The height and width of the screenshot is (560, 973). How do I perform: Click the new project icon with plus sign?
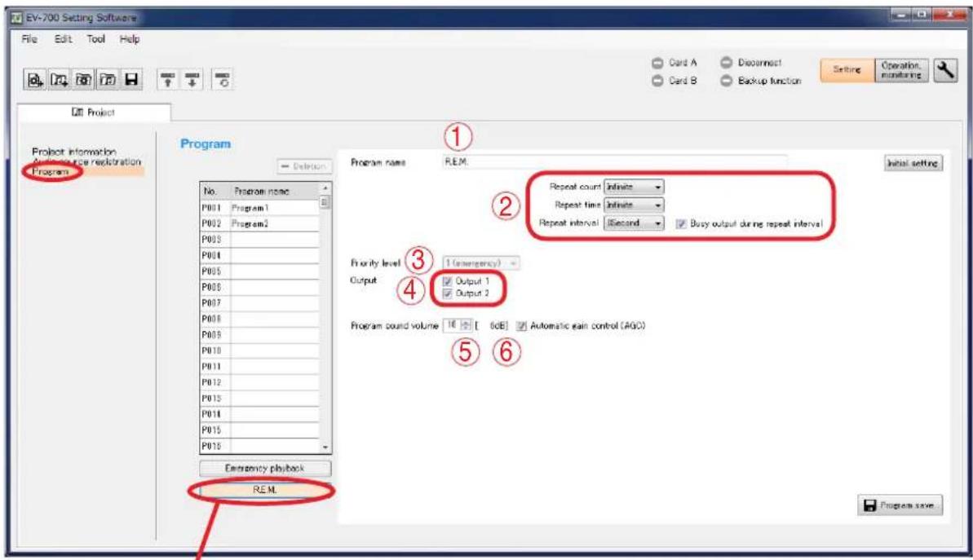coord(35,79)
